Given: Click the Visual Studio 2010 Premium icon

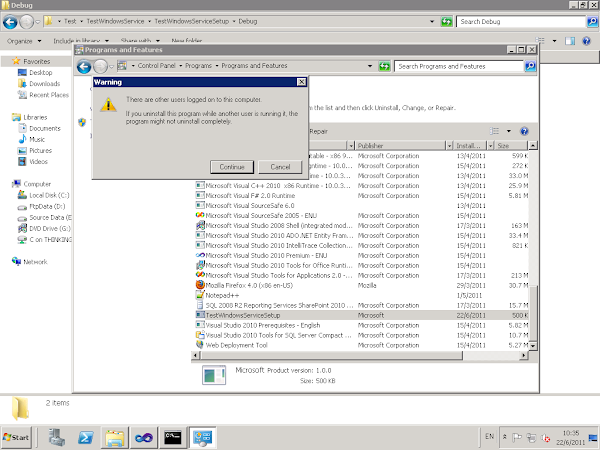Looking at the screenshot, I should [x=200, y=255].
